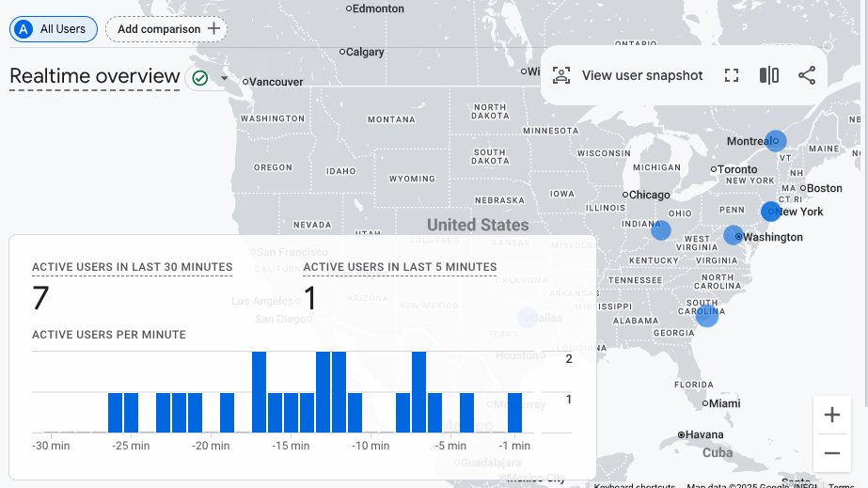The image size is (868, 488).
Task: Zoom out the map with minus button
Action: [832, 453]
